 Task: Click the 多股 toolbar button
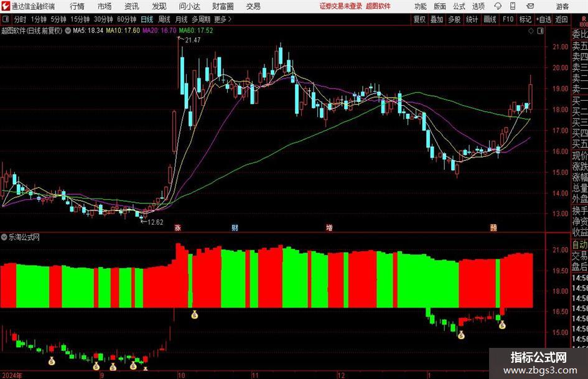[x=454, y=19]
